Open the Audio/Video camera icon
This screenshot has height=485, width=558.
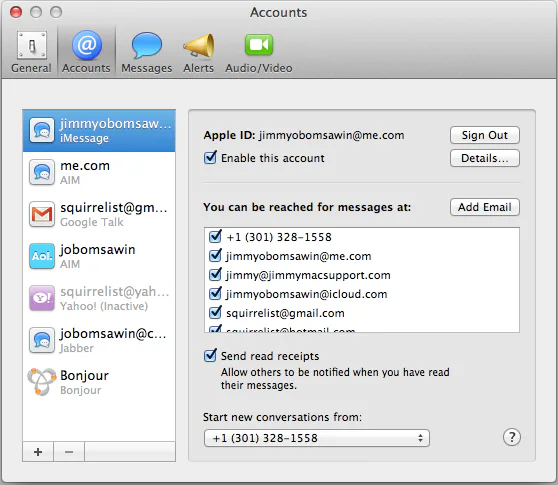[x=259, y=45]
